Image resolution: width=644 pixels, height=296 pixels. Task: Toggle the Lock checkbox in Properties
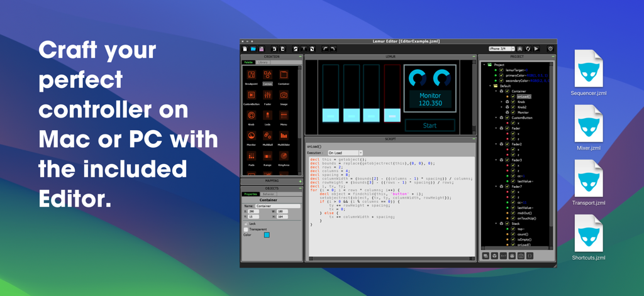click(x=246, y=224)
